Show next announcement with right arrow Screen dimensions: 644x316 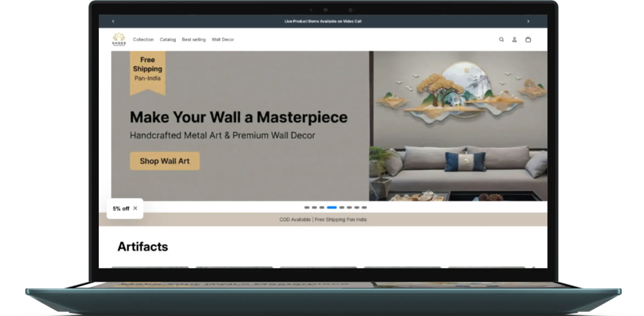tap(528, 21)
